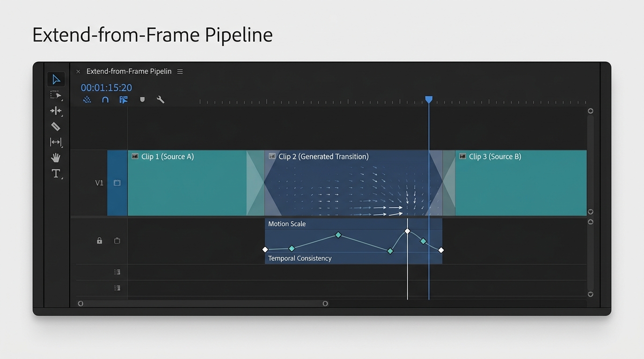Toggle the track lock padlock
Screen dimensions: 644x359
point(99,241)
